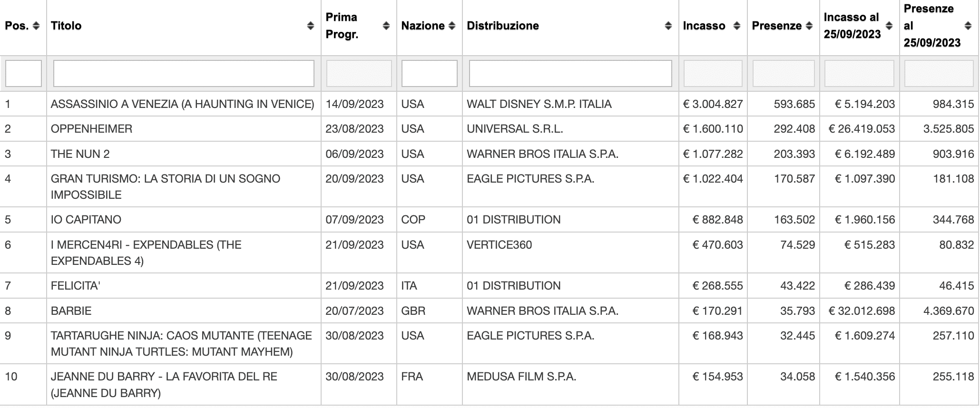The height and width of the screenshot is (408, 980).
Task: Sort by Nazione sort arrows
Action: click(x=452, y=26)
